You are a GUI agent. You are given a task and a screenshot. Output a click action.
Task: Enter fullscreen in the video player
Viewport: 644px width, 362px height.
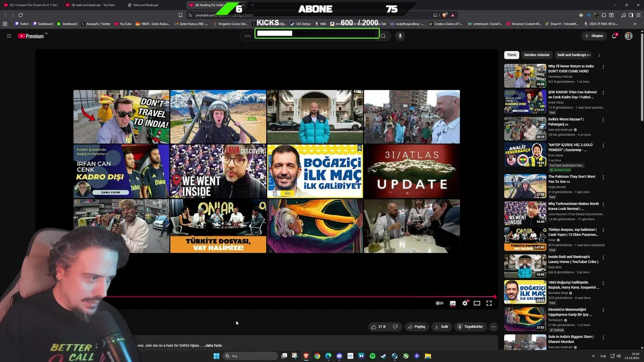point(489,303)
